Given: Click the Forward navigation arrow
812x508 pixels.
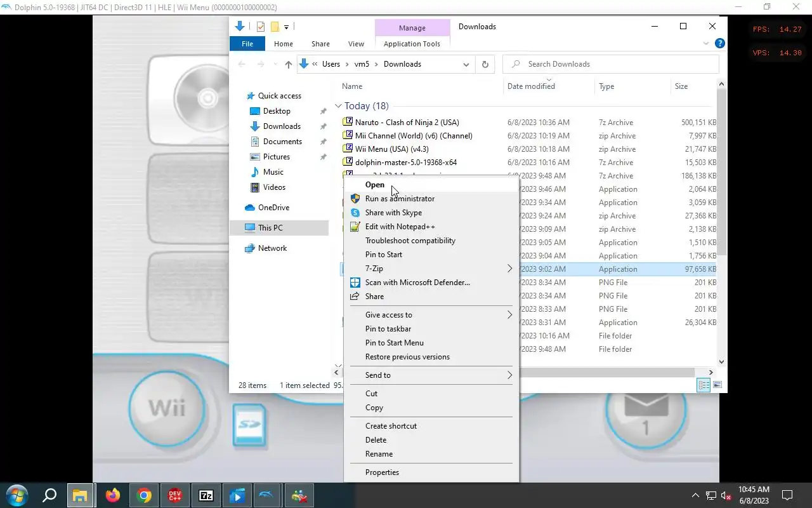Looking at the screenshot, I should (261, 64).
